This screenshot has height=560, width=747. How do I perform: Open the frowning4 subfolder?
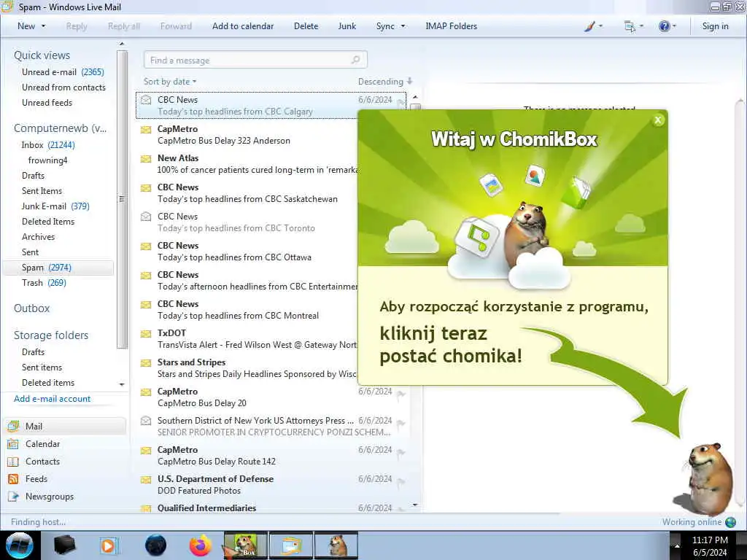tap(47, 160)
